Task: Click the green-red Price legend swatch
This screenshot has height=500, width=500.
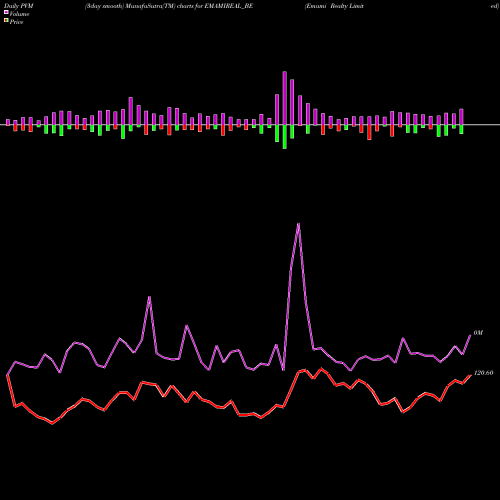Action: click(6, 21)
